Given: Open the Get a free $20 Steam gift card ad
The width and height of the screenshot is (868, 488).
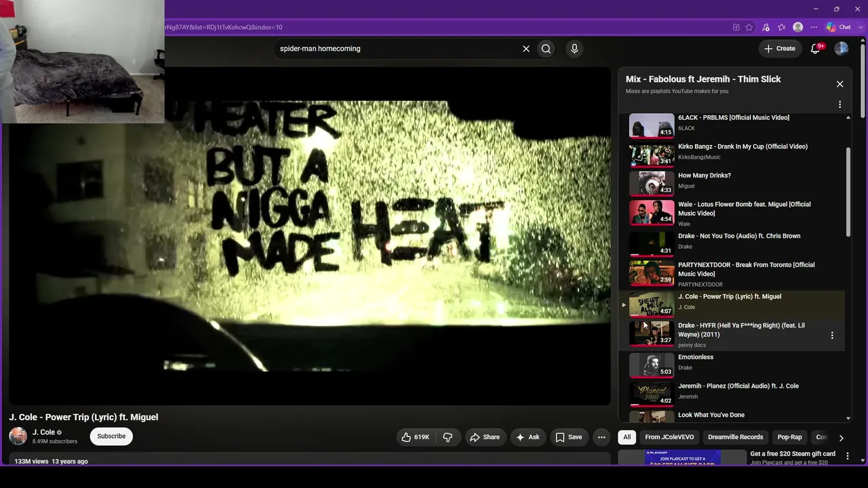Looking at the screenshot, I should click(793, 453).
